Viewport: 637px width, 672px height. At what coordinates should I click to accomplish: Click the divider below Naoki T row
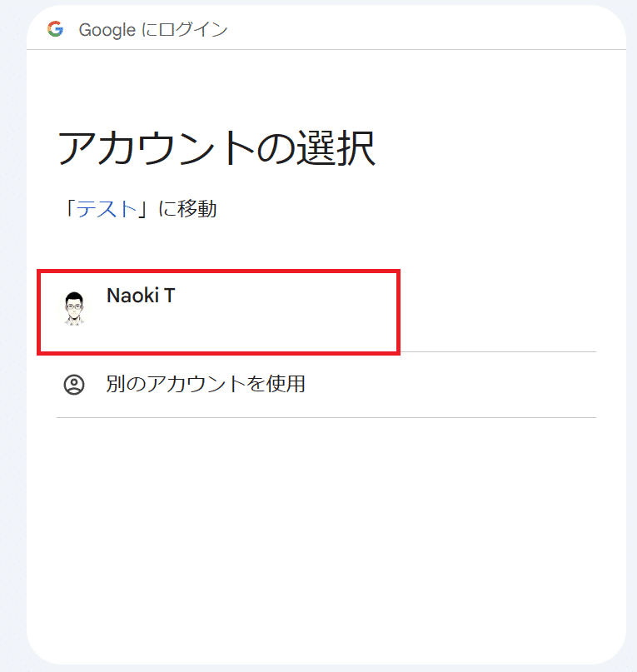coord(500,351)
